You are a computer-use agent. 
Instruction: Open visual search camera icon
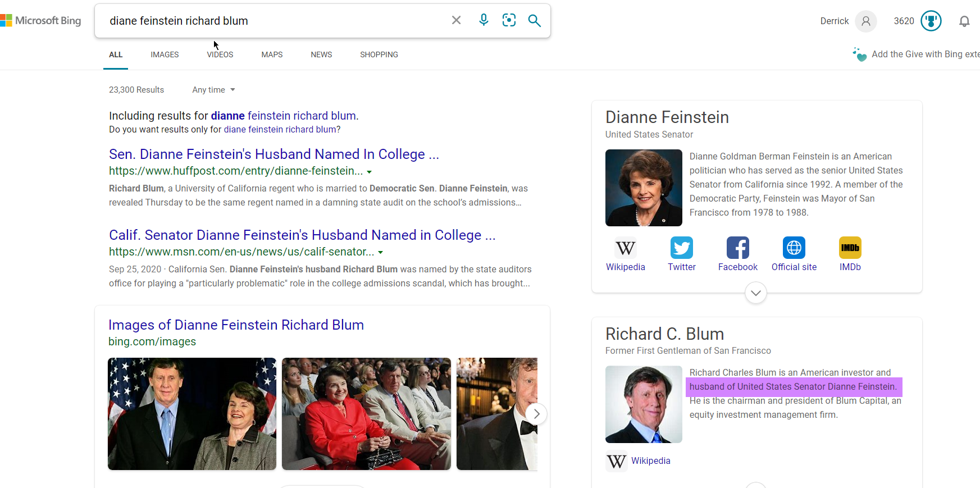(x=509, y=21)
